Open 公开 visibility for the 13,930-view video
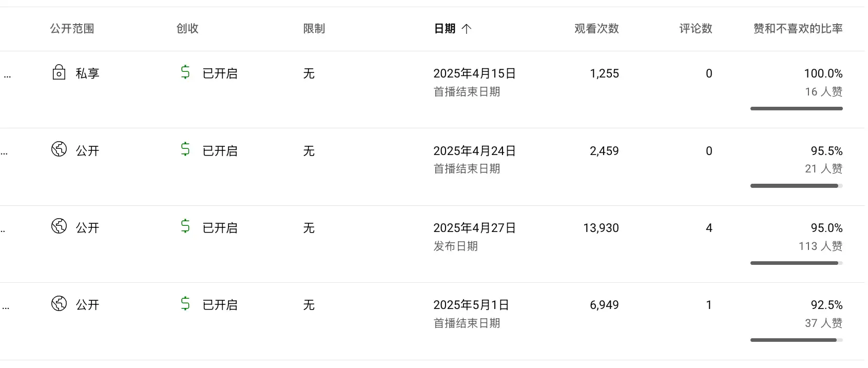 click(x=87, y=228)
